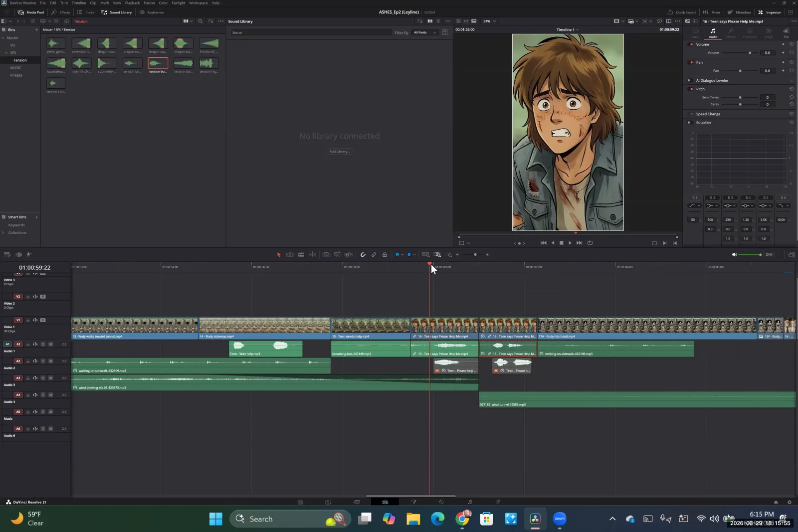Click Add Library button
This screenshot has width=798, height=532.
339,152
